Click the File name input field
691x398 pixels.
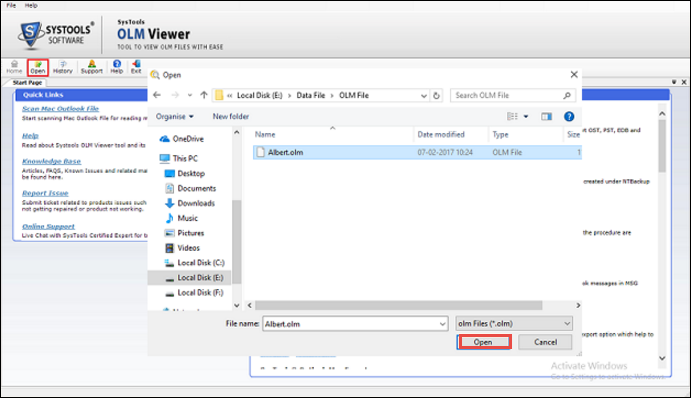point(350,324)
